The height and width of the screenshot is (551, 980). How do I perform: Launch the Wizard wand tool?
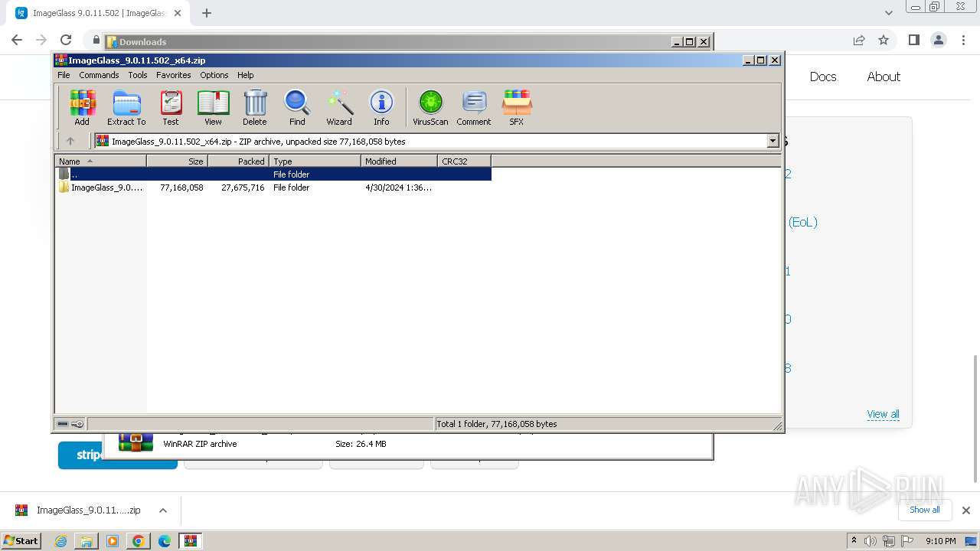click(x=339, y=107)
